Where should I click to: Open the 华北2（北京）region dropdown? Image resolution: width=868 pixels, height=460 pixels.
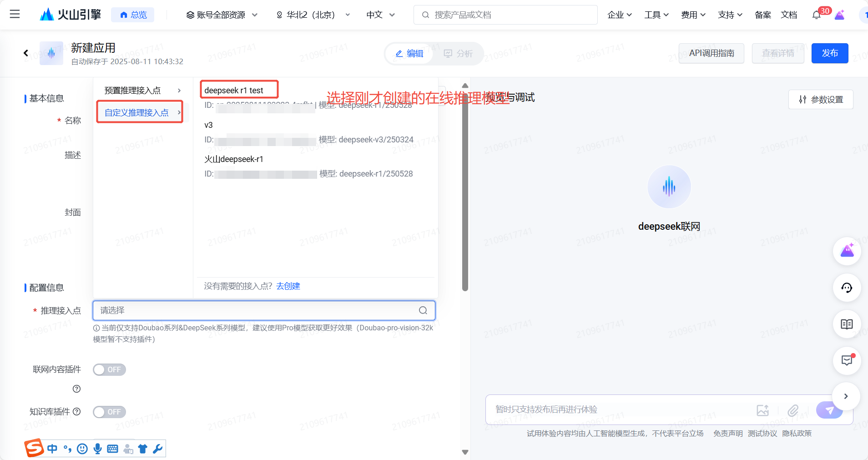pyautogui.click(x=313, y=15)
